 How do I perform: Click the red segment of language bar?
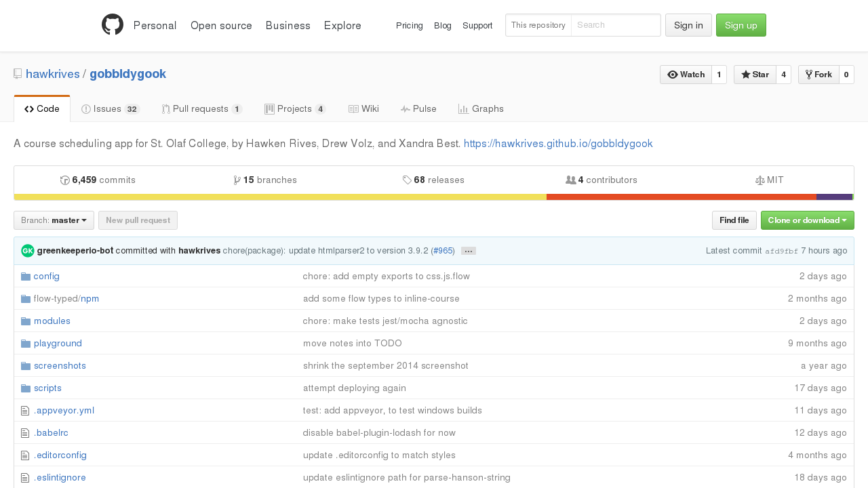pos(682,197)
